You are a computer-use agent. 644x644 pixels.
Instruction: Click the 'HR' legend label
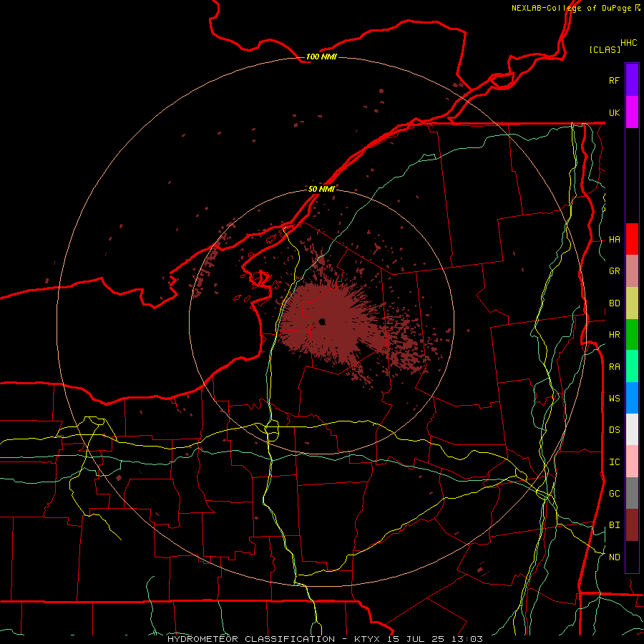[x=615, y=335]
